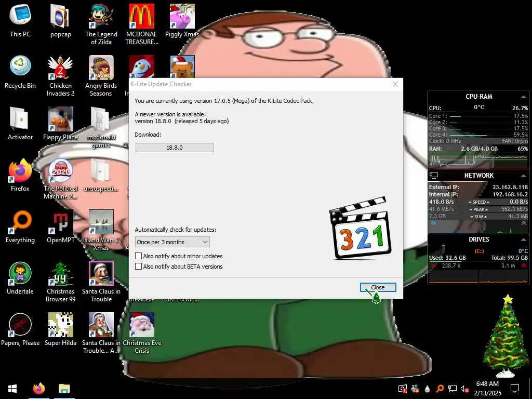Click the 18.8.0 download button
This screenshot has width=532, height=399.
point(175,148)
